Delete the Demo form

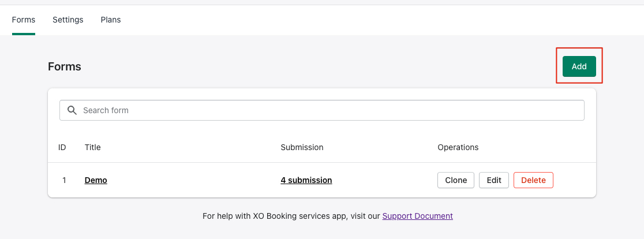coord(534,180)
